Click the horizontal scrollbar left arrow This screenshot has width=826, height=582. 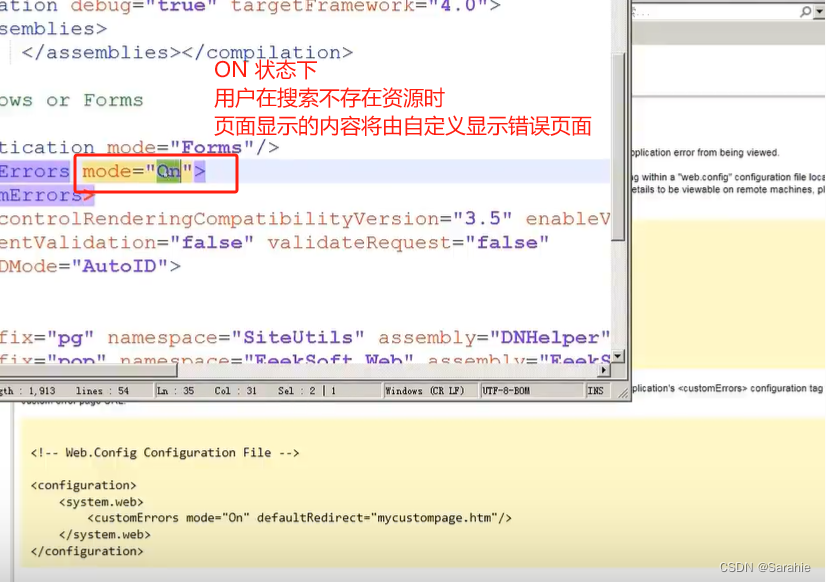tap(4, 370)
